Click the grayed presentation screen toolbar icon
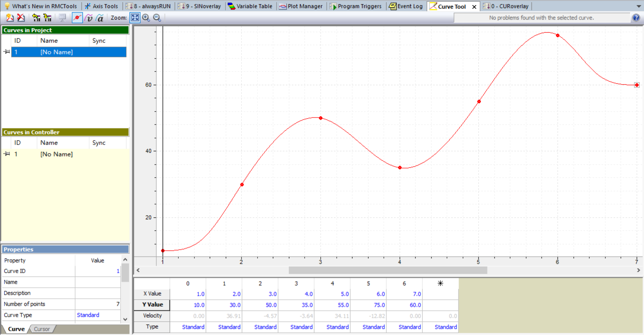This screenshot has width=644, height=335. pos(62,18)
